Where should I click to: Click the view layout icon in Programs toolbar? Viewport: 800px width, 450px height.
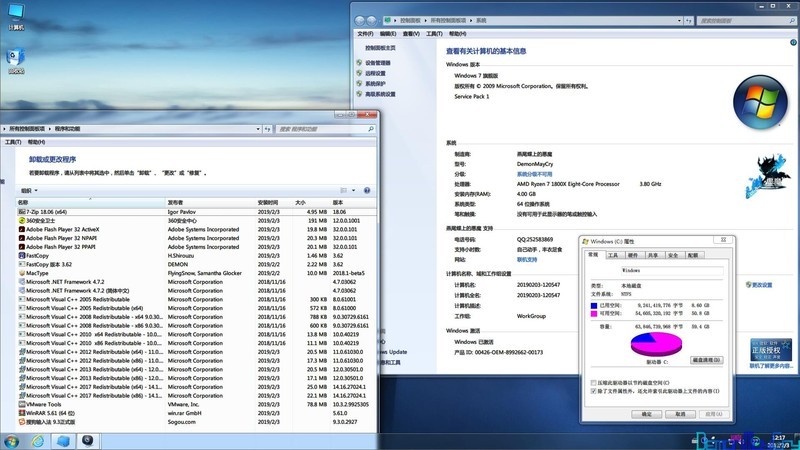(343, 190)
